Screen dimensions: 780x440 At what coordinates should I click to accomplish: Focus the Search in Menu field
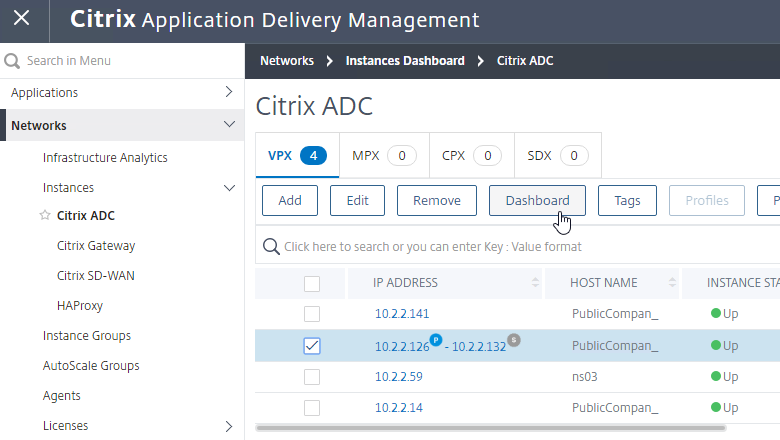122,61
